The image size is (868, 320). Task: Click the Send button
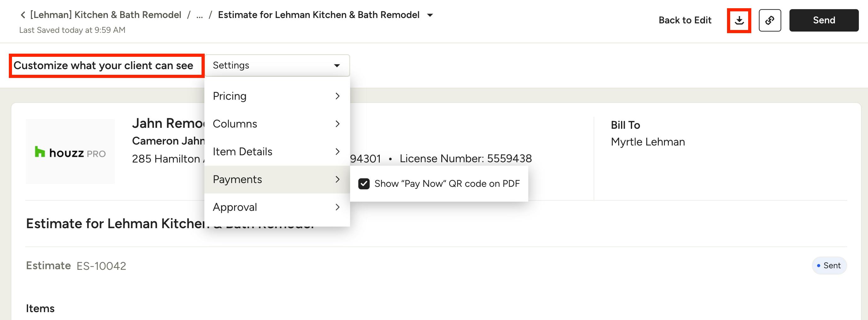pyautogui.click(x=824, y=21)
